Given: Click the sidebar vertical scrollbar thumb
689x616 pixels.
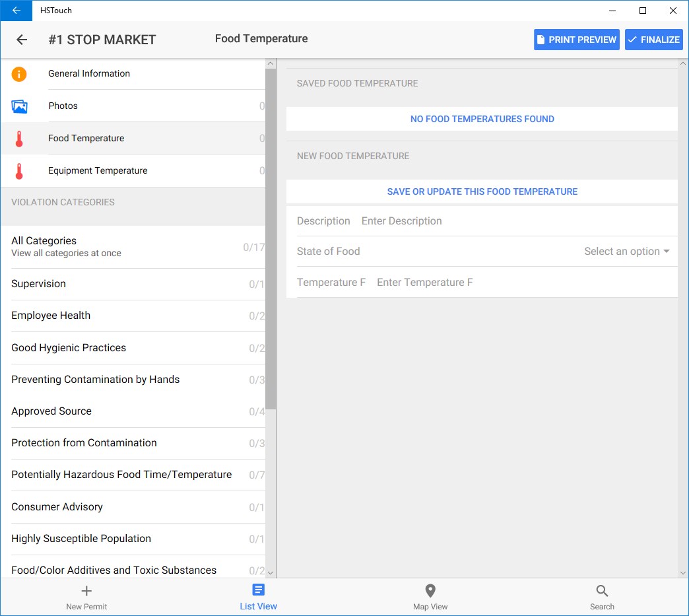Looking at the screenshot, I should point(271,239).
